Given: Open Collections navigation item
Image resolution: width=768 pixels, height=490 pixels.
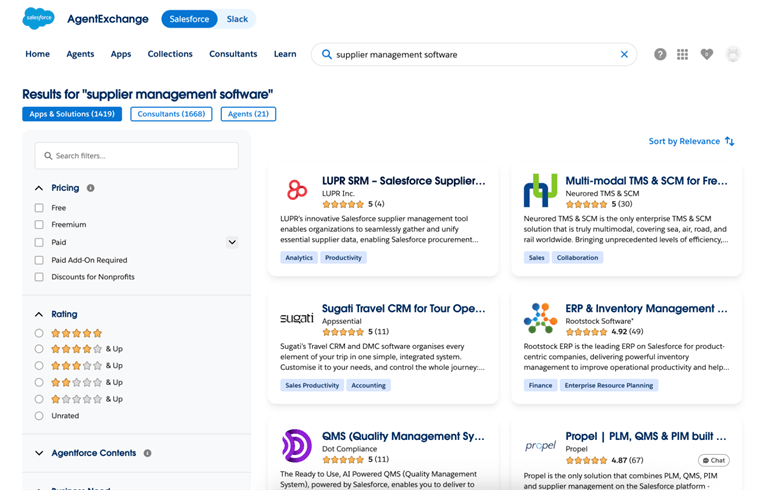Looking at the screenshot, I should pos(170,54).
